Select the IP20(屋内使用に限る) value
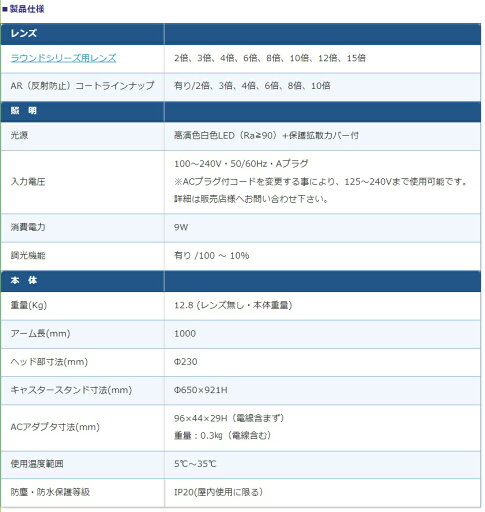 coord(218,492)
